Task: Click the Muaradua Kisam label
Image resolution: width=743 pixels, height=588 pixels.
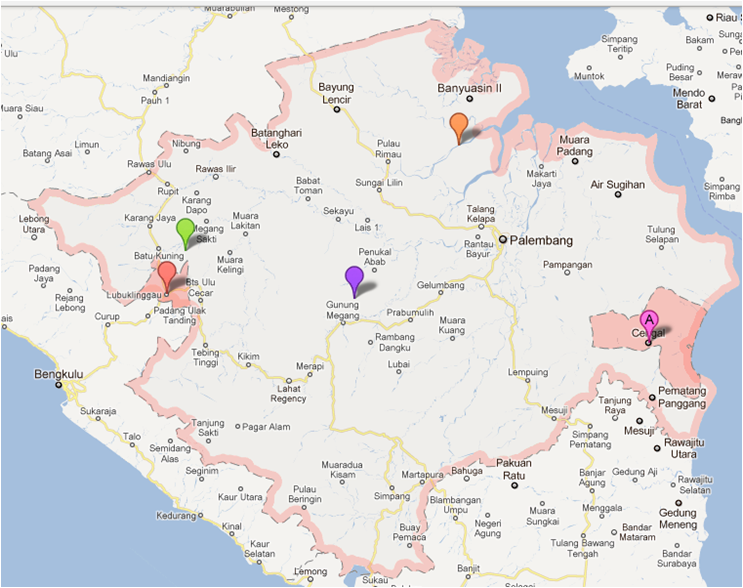Action: tap(342, 470)
